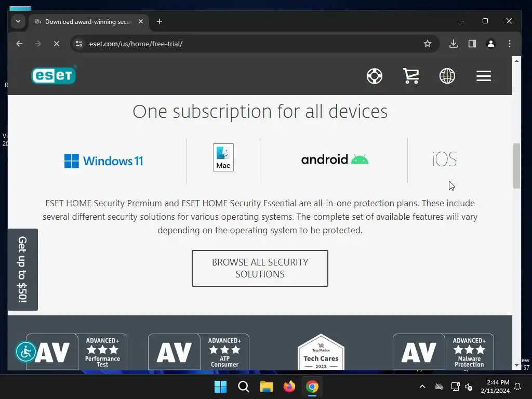
Task: Click AV Advanced+ Malware Protection badge
Action: (x=444, y=352)
